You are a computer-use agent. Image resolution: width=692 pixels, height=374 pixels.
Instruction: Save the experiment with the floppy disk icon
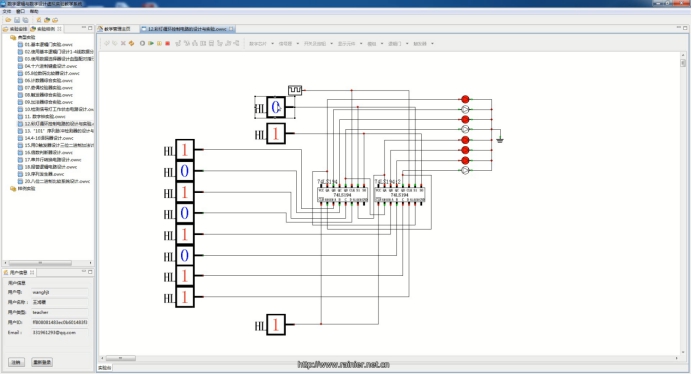17,20
